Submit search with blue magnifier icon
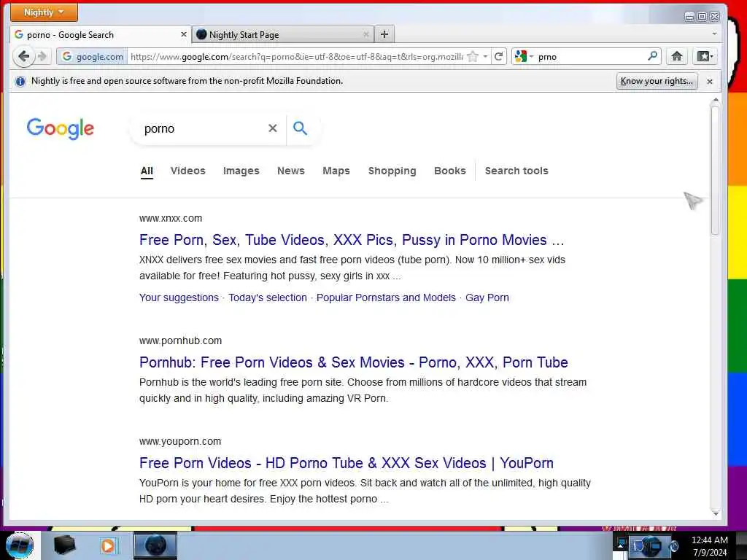 coord(300,128)
